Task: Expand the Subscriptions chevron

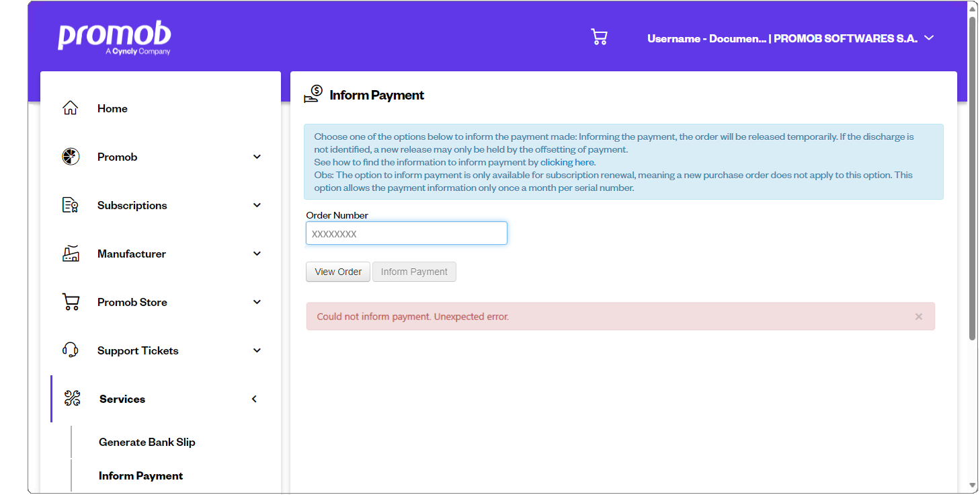Action: 257,205
